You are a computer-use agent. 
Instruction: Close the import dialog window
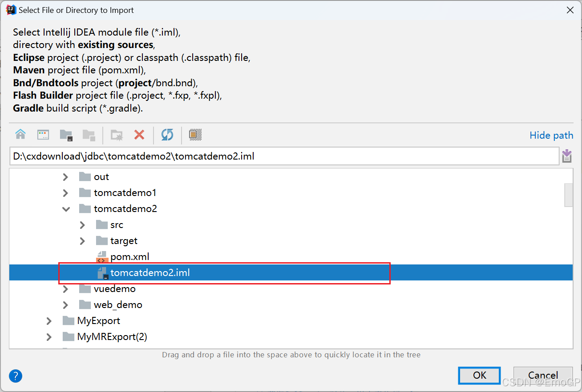click(x=570, y=10)
